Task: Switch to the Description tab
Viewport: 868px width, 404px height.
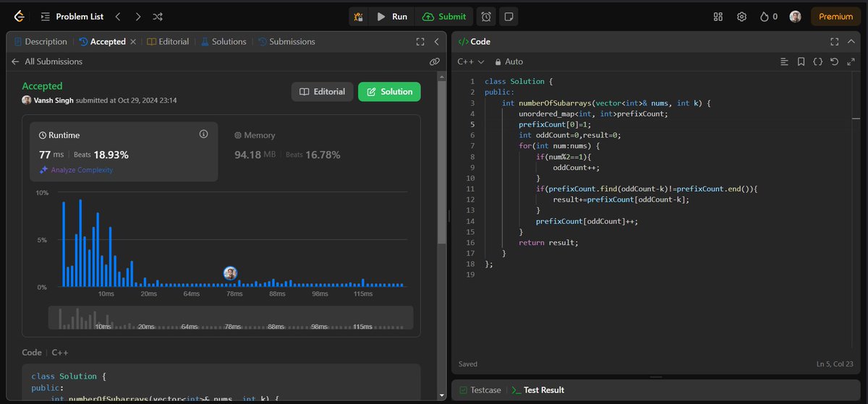Action: pos(41,42)
